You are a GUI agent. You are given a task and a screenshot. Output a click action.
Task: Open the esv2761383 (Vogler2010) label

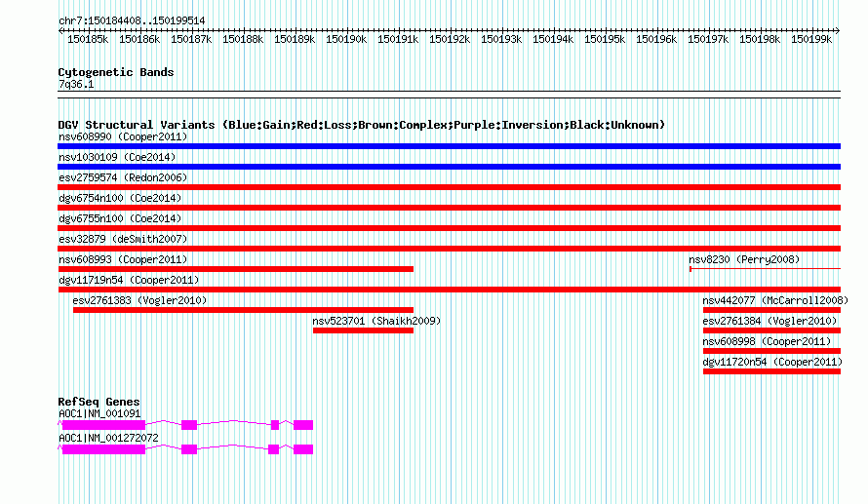(139, 300)
